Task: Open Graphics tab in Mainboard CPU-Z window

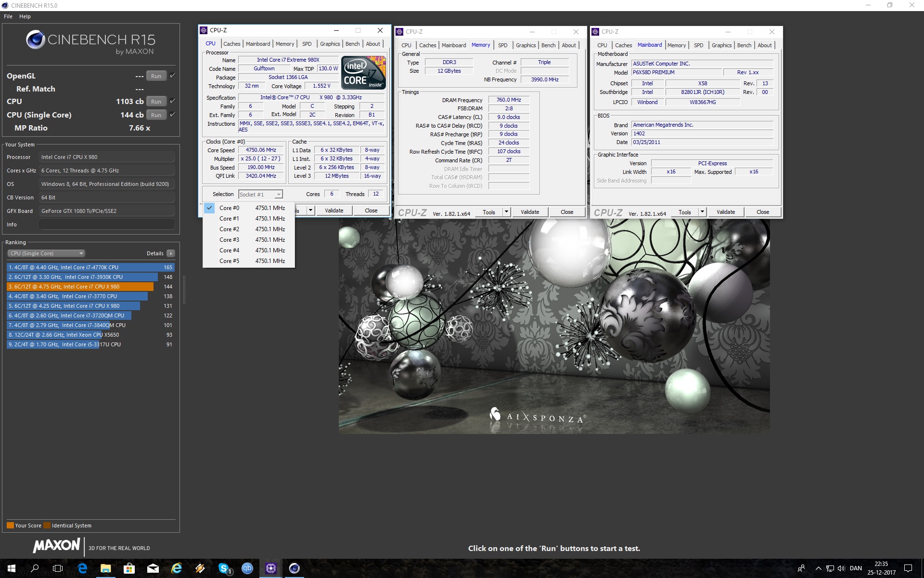Action: coord(722,45)
